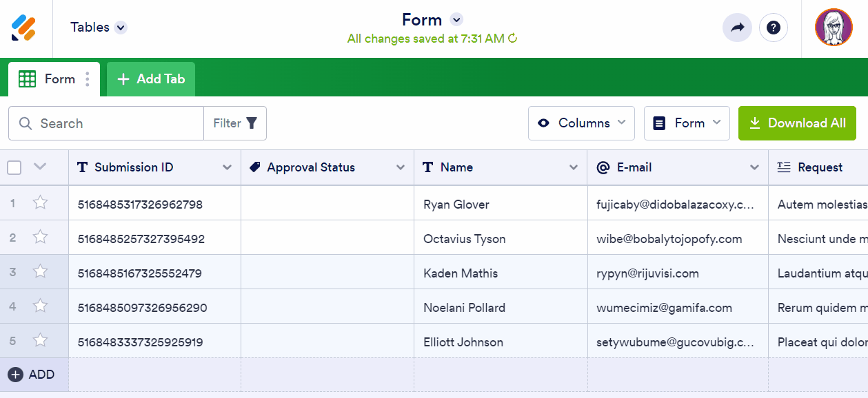868x398 pixels.
Task: Star the Ryan Glover row
Action: point(41,203)
